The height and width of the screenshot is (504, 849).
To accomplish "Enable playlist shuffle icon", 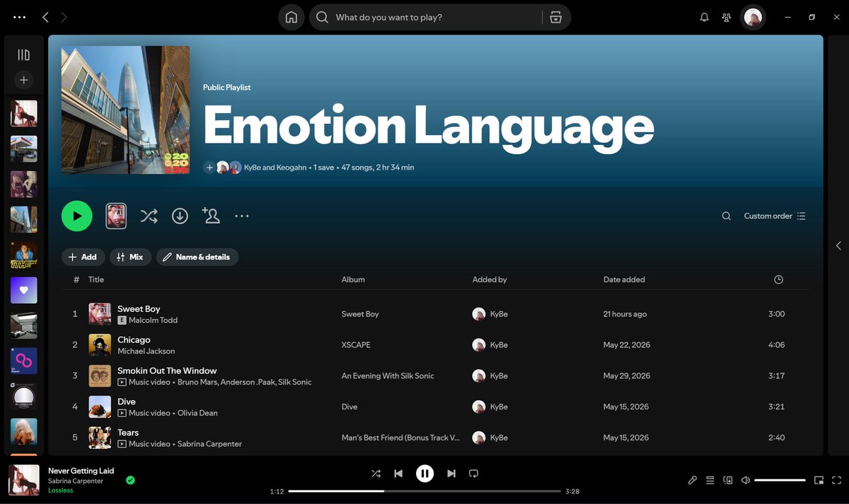I will [149, 216].
